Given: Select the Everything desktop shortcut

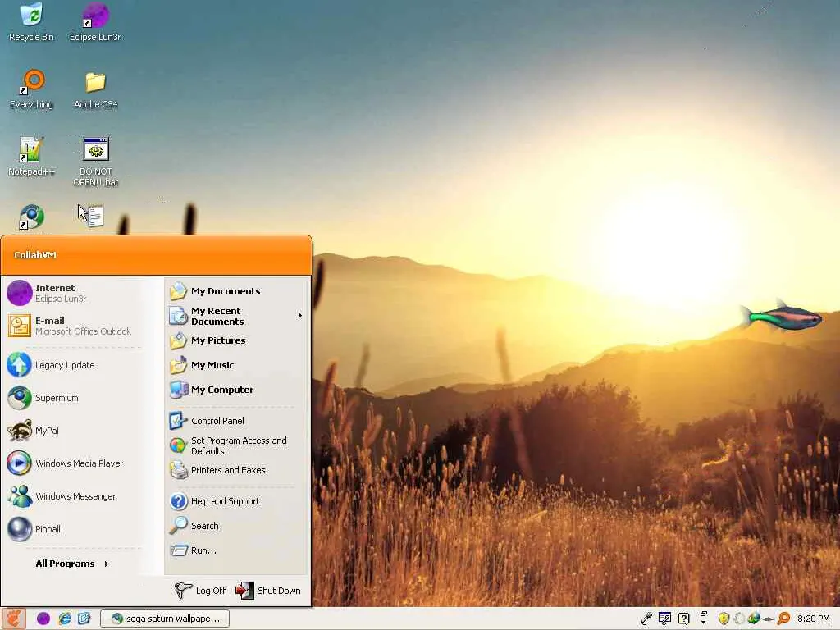Looking at the screenshot, I should click(x=32, y=89).
